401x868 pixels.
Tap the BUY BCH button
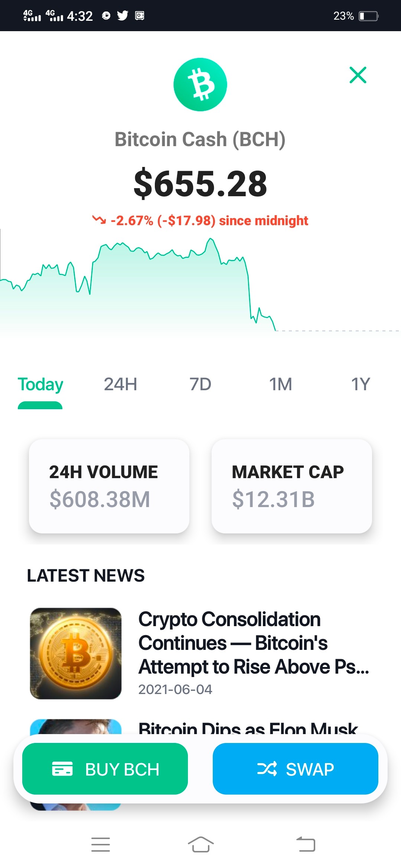click(105, 769)
